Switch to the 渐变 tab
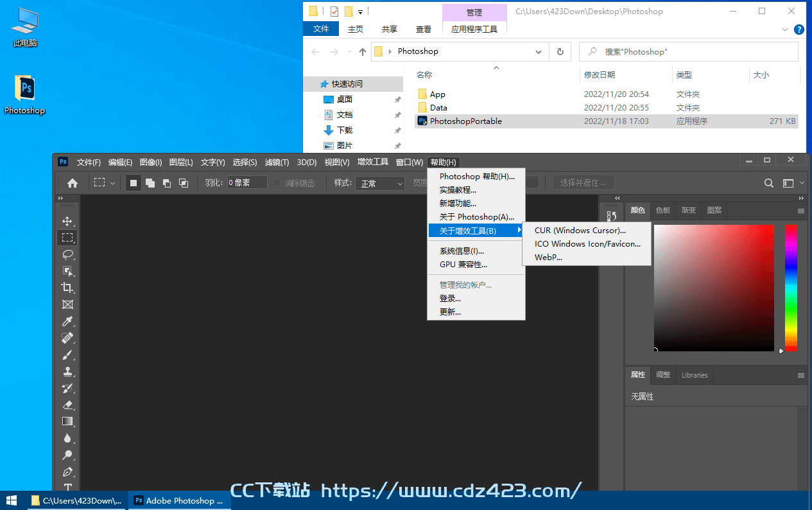Image resolution: width=812 pixels, height=510 pixels. [688, 210]
